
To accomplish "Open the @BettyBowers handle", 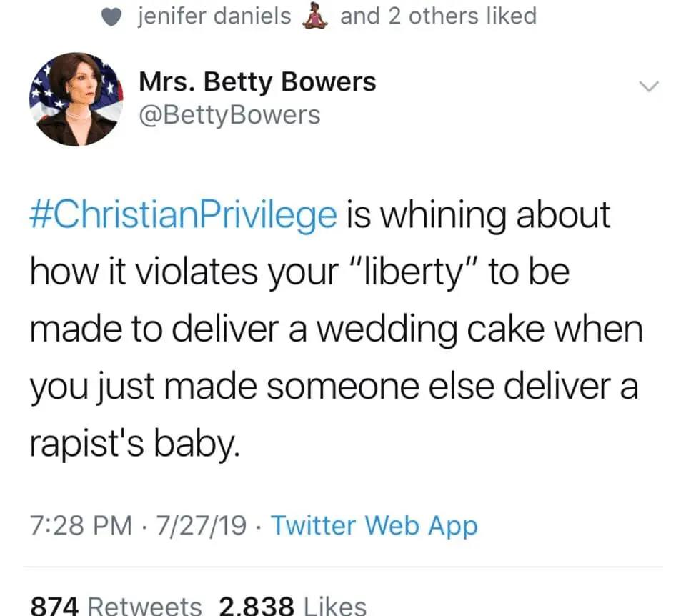I will click(229, 115).
